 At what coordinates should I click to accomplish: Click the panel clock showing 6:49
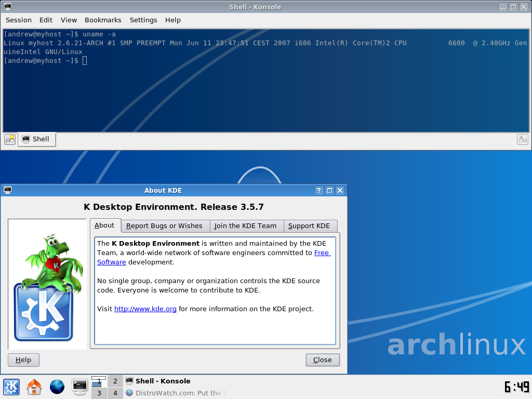click(517, 387)
